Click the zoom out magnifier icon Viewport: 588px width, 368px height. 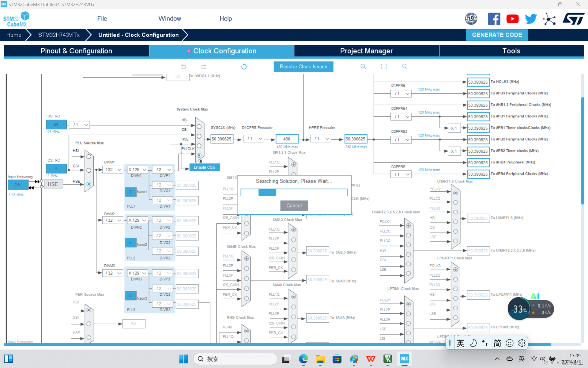click(x=405, y=67)
